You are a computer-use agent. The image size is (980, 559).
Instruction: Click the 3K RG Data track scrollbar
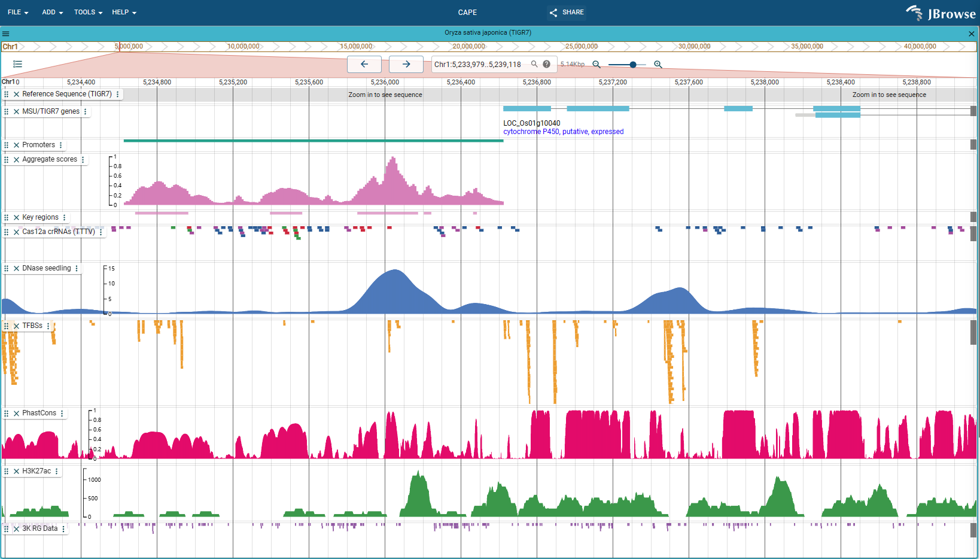pos(973,530)
